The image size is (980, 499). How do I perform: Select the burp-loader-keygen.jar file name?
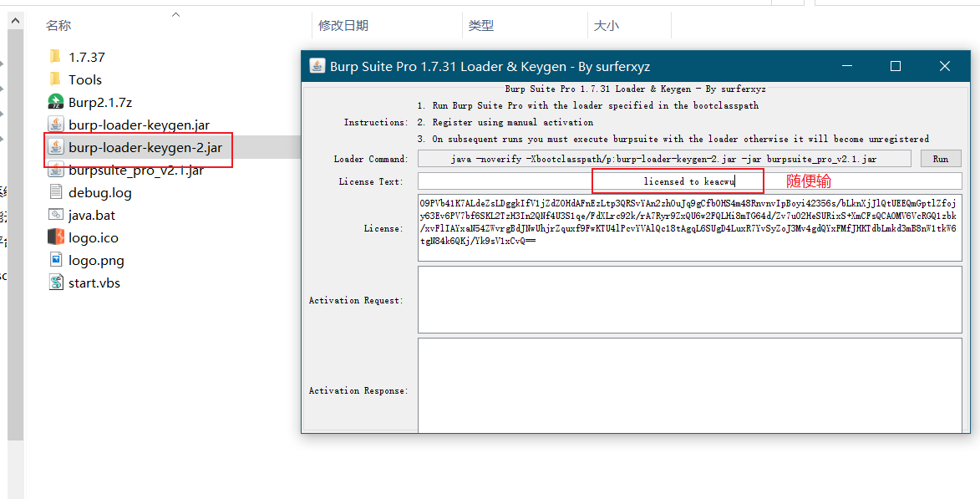click(140, 125)
